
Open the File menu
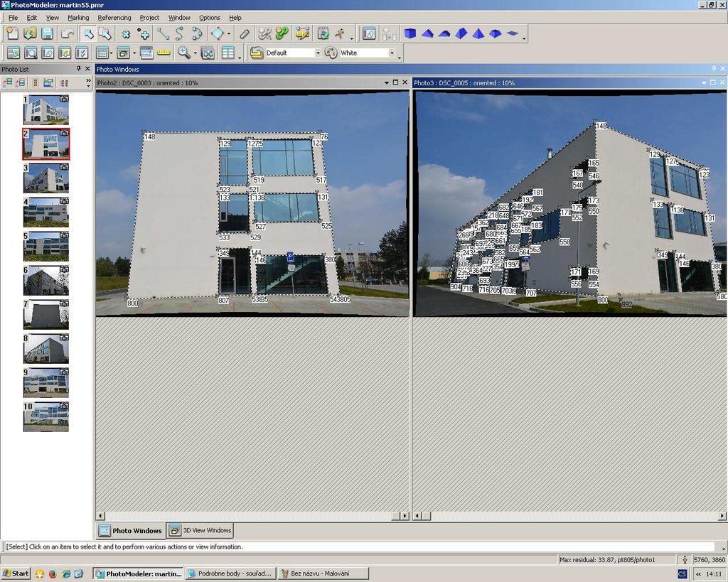[x=13, y=18]
